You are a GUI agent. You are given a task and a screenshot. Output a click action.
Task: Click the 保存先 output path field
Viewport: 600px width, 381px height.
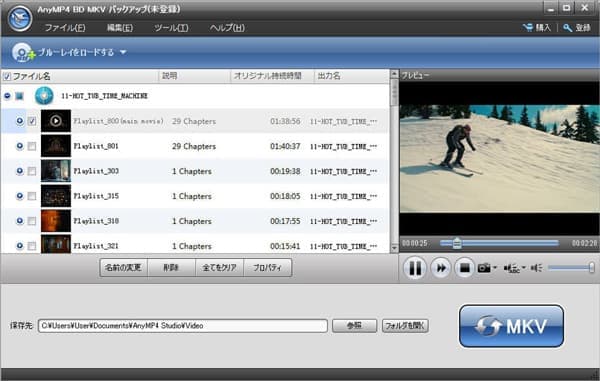(183, 326)
